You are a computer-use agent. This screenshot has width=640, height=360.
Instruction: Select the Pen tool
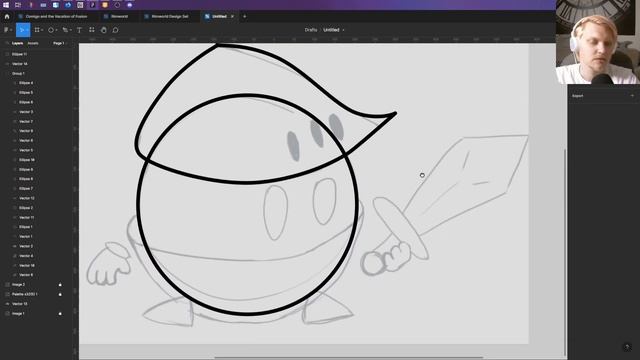[65, 30]
